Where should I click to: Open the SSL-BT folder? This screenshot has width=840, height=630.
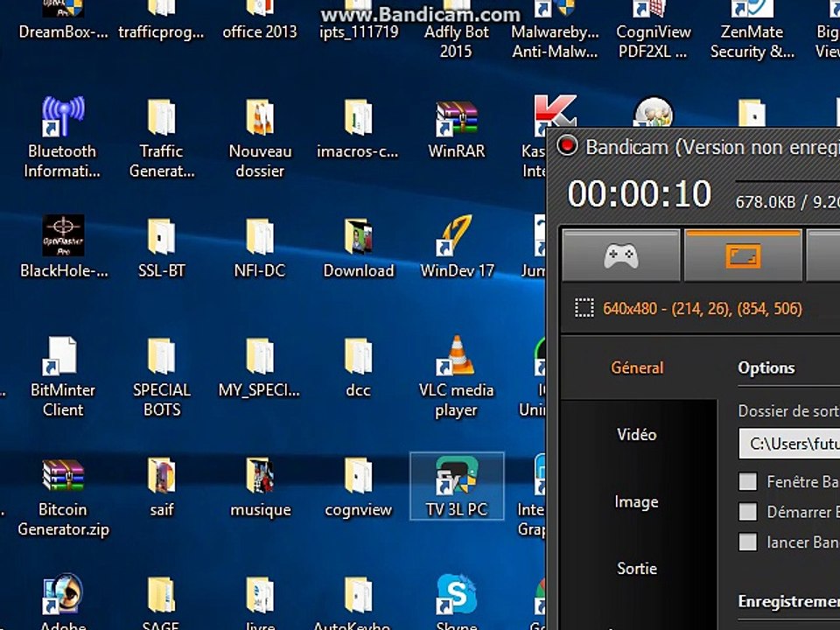coord(161,248)
